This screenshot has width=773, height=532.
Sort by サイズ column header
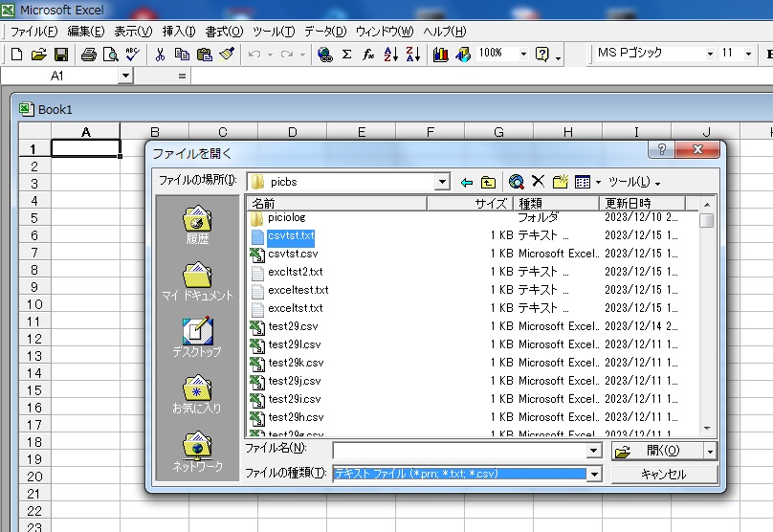point(471,203)
